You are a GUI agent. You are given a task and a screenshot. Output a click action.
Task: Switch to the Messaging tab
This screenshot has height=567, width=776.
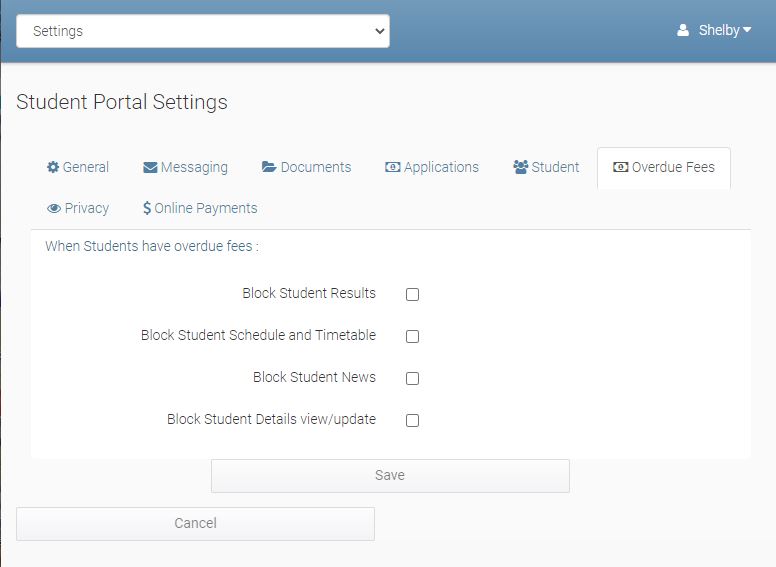point(194,167)
